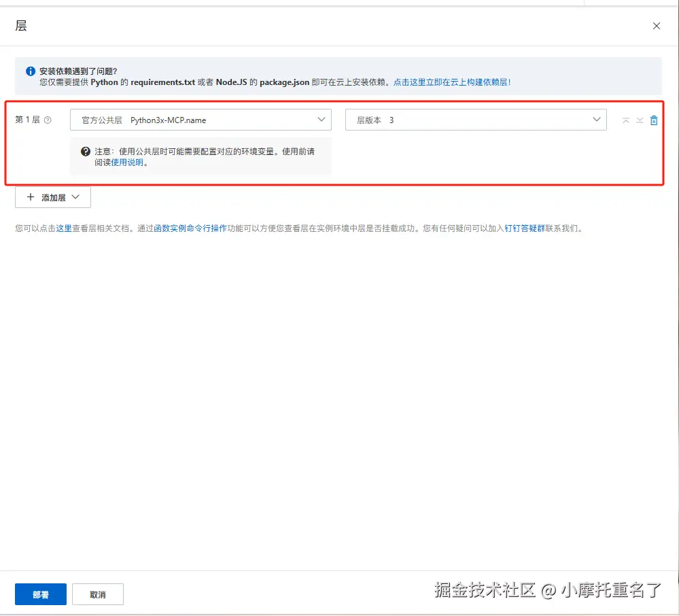Move layer up with the up arrow icon
This screenshot has height=616, width=679.
coord(625,120)
